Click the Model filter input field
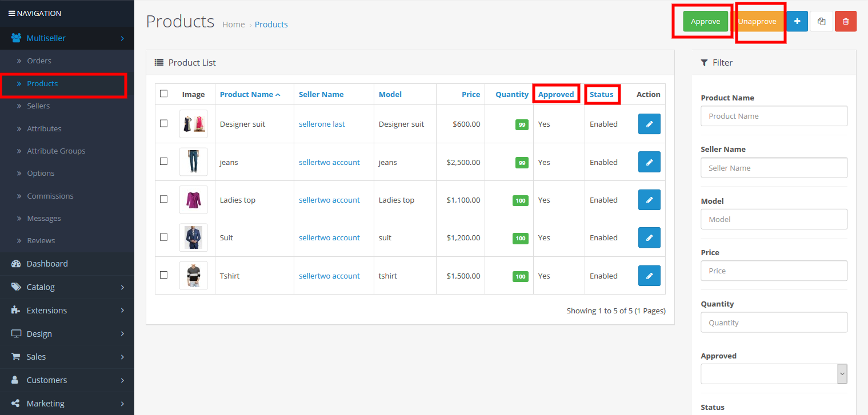This screenshot has height=415, width=868. [x=774, y=219]
